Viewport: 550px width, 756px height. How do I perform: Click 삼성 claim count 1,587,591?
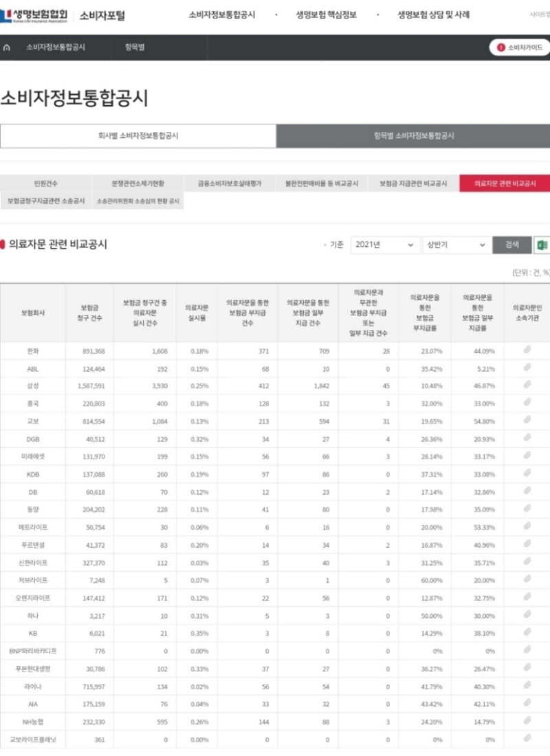tap(91, 386)
